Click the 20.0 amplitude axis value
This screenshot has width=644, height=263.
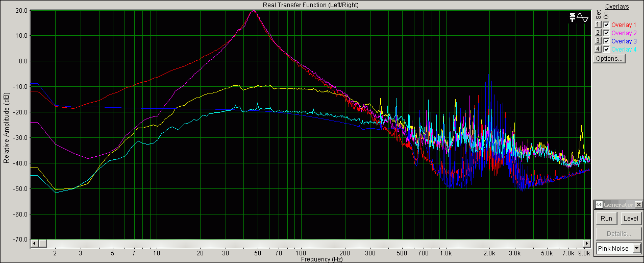(21, 10)
